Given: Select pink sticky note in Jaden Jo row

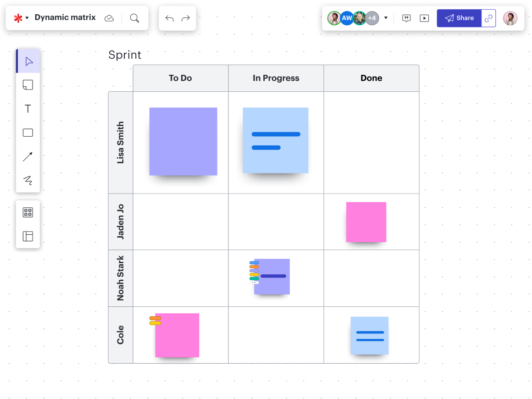Looking at the screenshot, I should click(366, 222).
